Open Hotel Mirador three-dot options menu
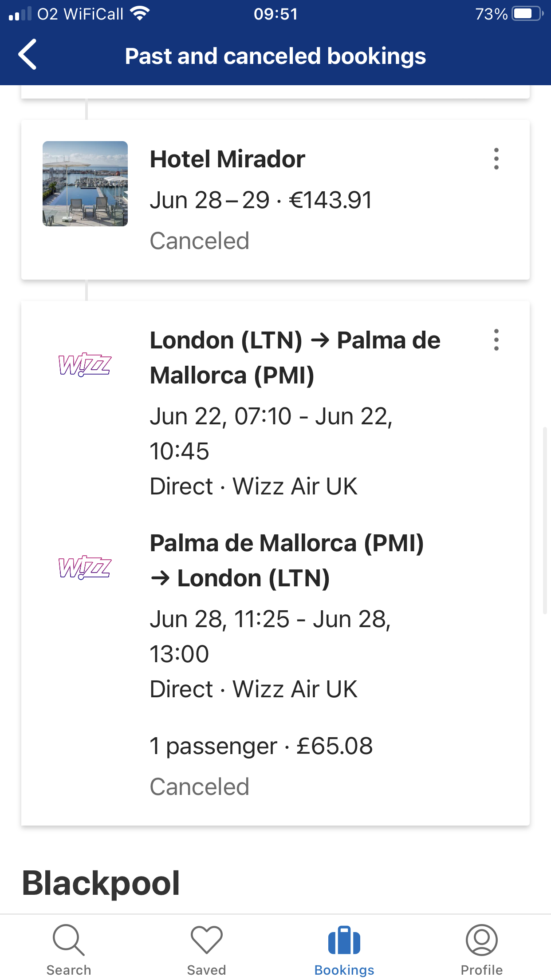 tap(496, 159)
